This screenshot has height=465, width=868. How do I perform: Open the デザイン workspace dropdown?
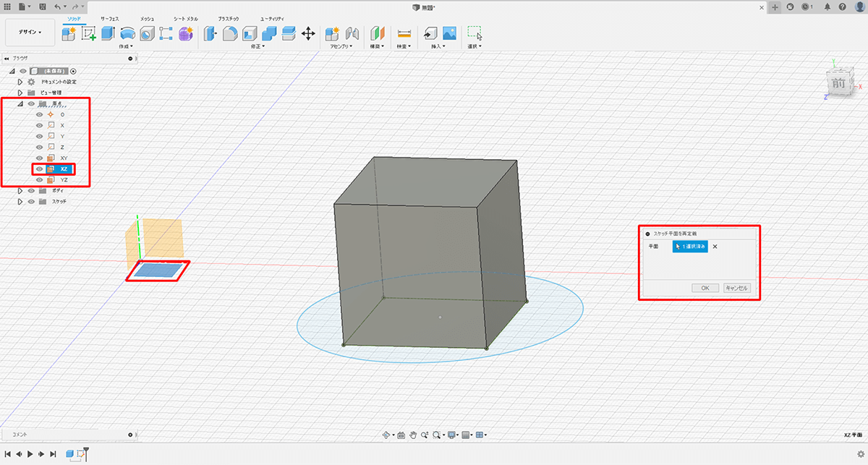(x=30, y=33)
